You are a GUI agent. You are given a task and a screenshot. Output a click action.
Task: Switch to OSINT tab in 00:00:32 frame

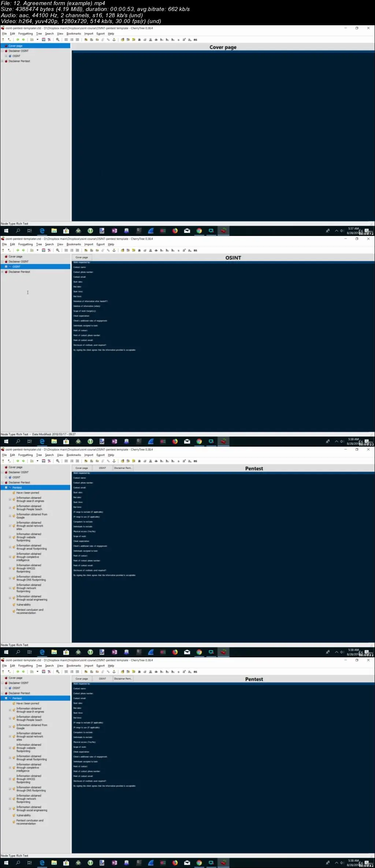[103, 468]
